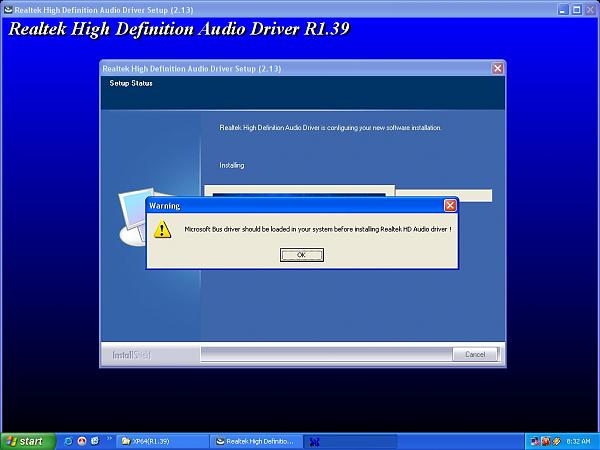Viewport: 600px width, 450px height.
Task: Minimize the outer Realtek setup window
Action: (562, 10)
